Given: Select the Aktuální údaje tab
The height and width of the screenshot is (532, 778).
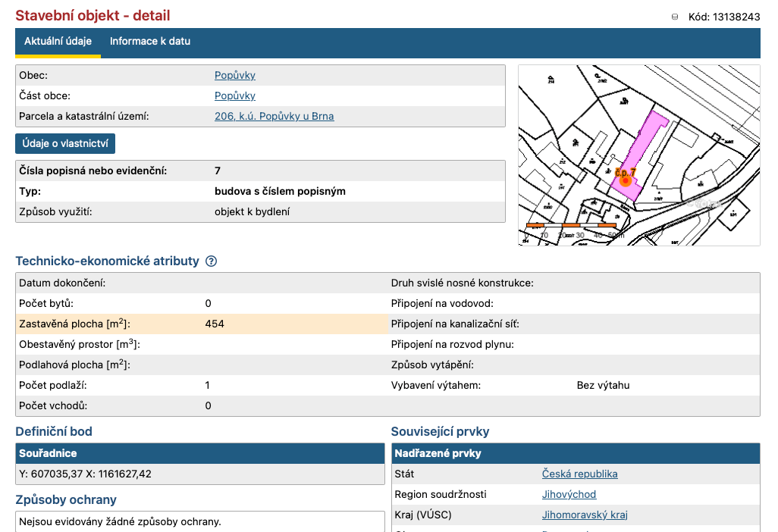Looking at the screenshot, I should point(58,42).
